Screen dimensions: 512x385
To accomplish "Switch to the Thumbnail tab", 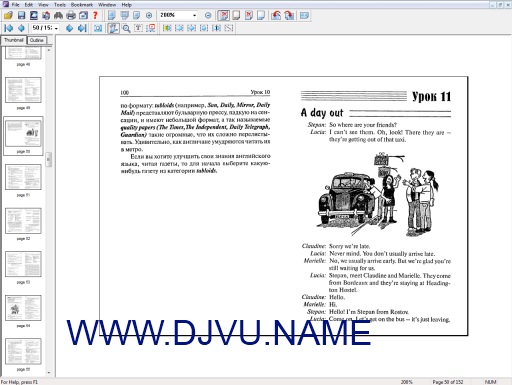I will 14,40.
